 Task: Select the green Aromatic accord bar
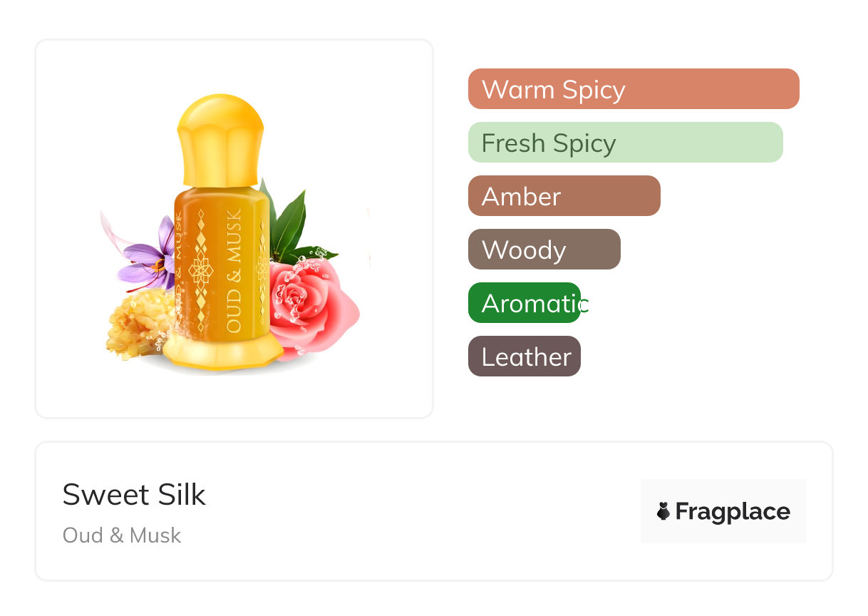coord(525,303)
